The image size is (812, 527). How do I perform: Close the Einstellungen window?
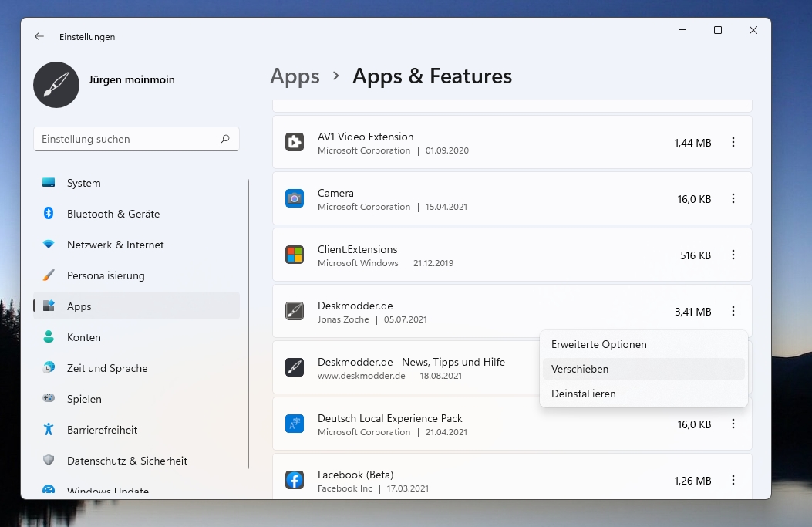click(x=753, y=30)
